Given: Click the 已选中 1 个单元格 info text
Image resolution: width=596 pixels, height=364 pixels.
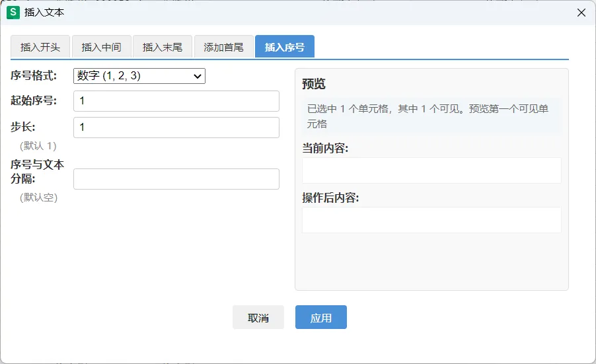Looking at the screenshot, I should [428, 116].
